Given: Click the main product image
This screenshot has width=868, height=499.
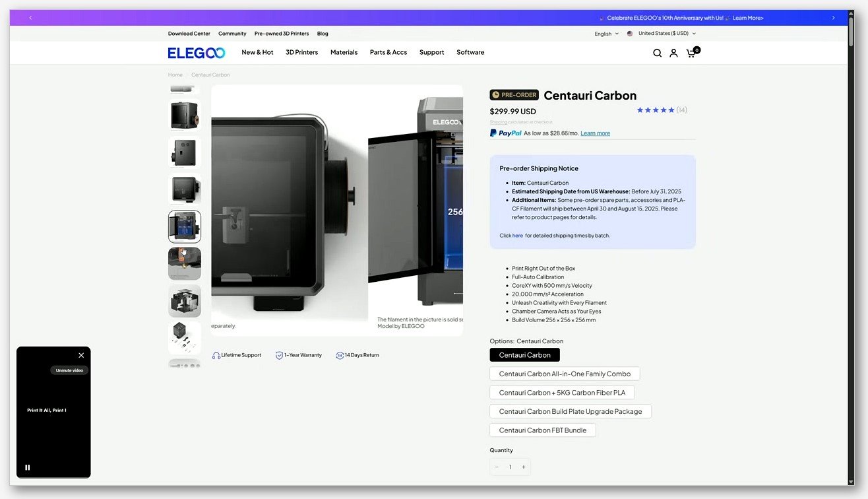Looking at the screenshot, I should pos(337,210).
